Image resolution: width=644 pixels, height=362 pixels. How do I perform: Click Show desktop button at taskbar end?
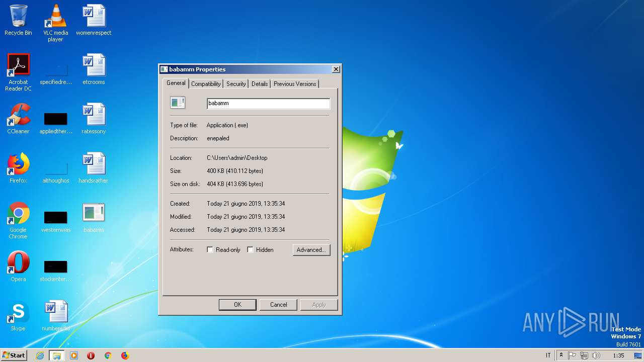(638, 355)
